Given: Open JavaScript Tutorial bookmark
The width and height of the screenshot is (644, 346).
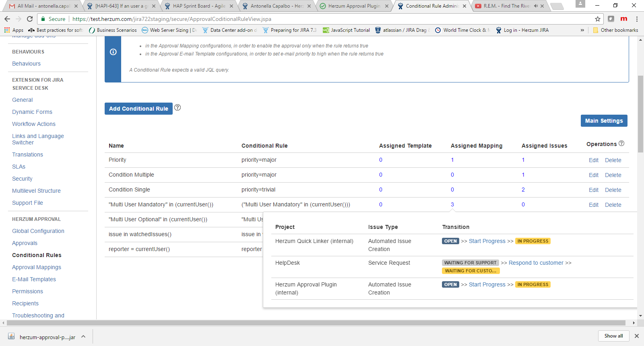Looking at the screenshot, I should [346, 30].
